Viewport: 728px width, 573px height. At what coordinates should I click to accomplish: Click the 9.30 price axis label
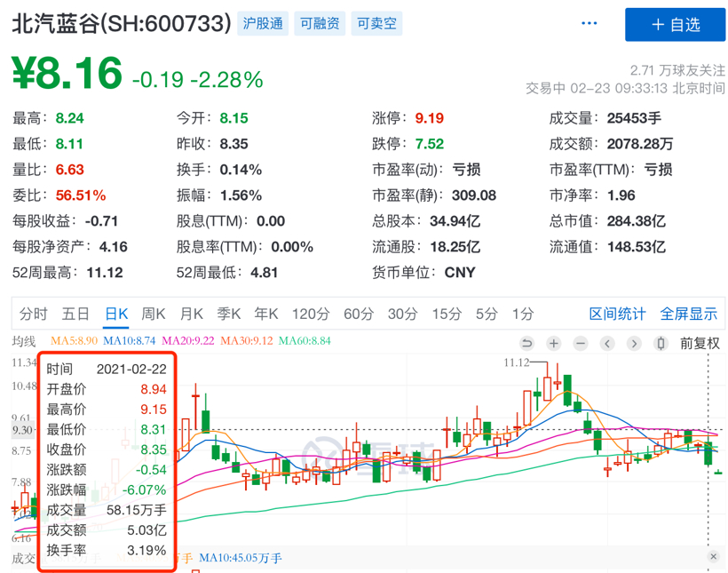point(22,430)
